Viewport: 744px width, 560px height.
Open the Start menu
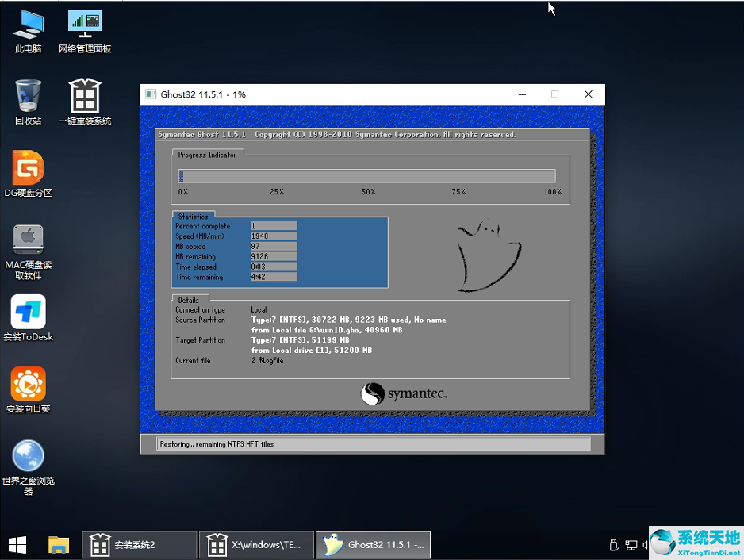16,545
